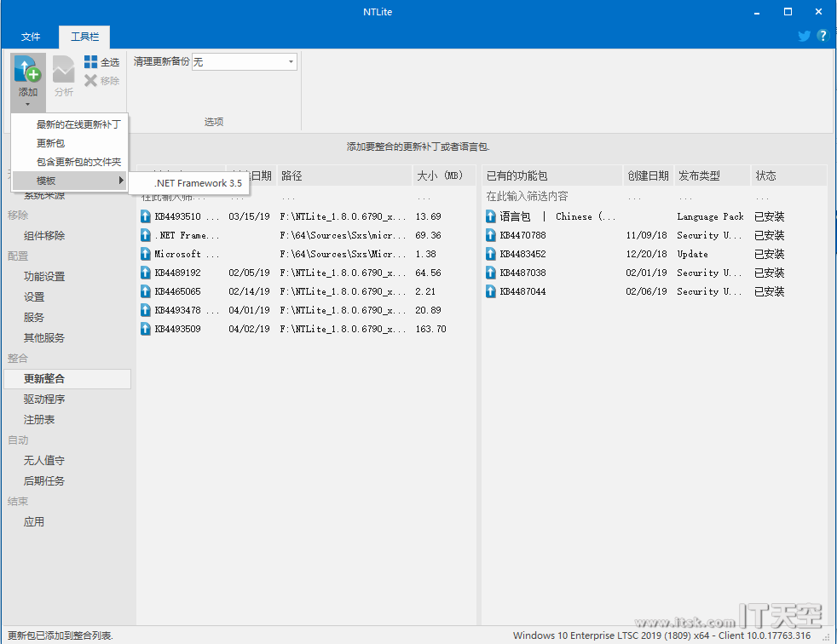Image resolution: width=837 pixels, height=644 pixels.
Task: Open 驱动程序 in the sidebar
Action: pos(44,400)
